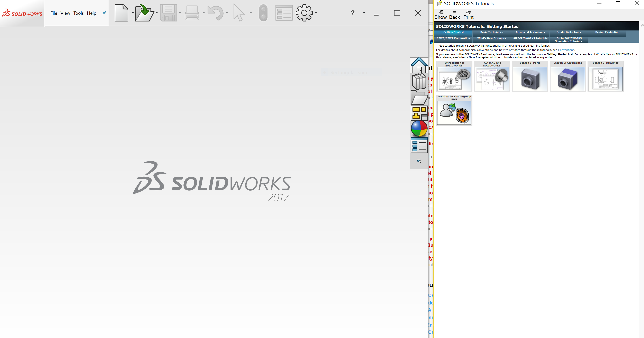Open SOLIDWORKS Resources home task pane tab
The width and height of the screenshot is (644, 338).
point(419,65)
